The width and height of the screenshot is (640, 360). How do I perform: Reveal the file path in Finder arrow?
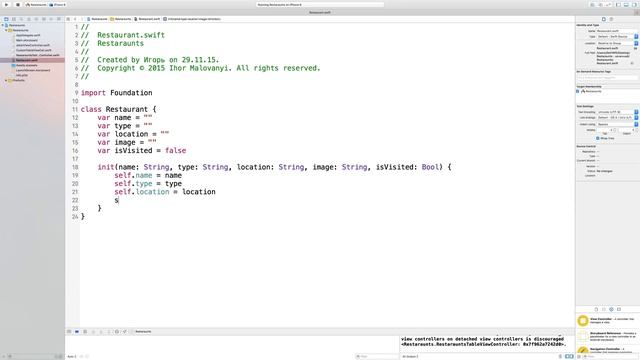point(632,63)
